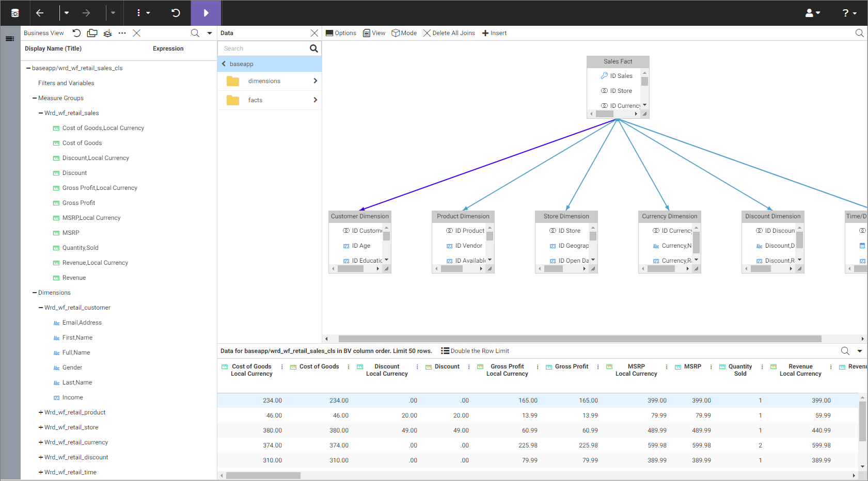Search the data preview grid

click(845, 351)
